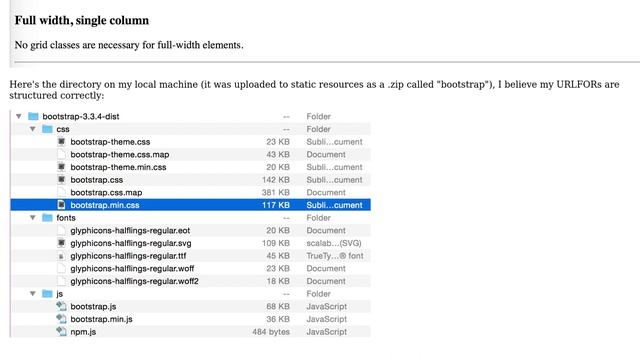Image resolution: width=640 pixels, height=360 pixels.
Task: Click the 68 KB size value
Action: [x=278, y=306]
